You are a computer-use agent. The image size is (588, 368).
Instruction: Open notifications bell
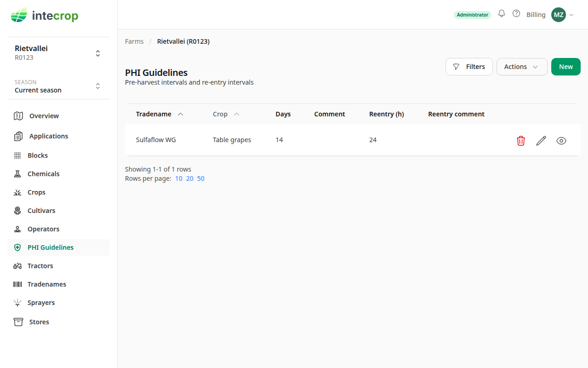pyautogui.click(x=502, y=14)
